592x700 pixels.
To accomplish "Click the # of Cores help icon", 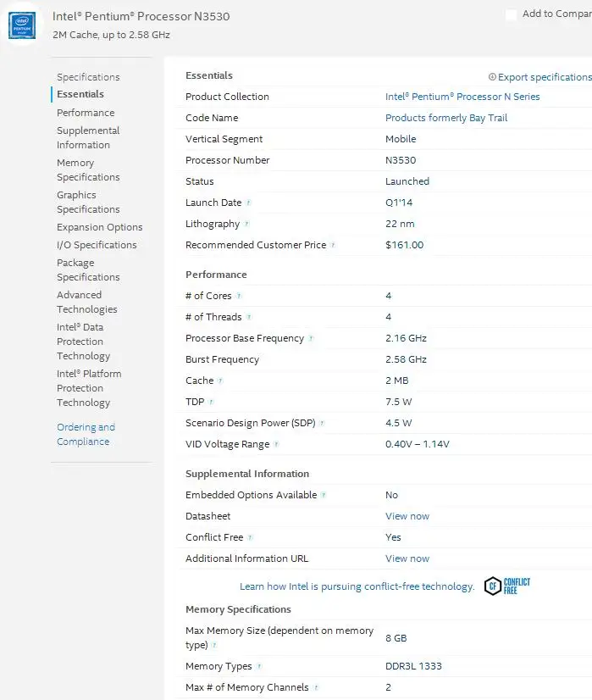I will point(239,296).
